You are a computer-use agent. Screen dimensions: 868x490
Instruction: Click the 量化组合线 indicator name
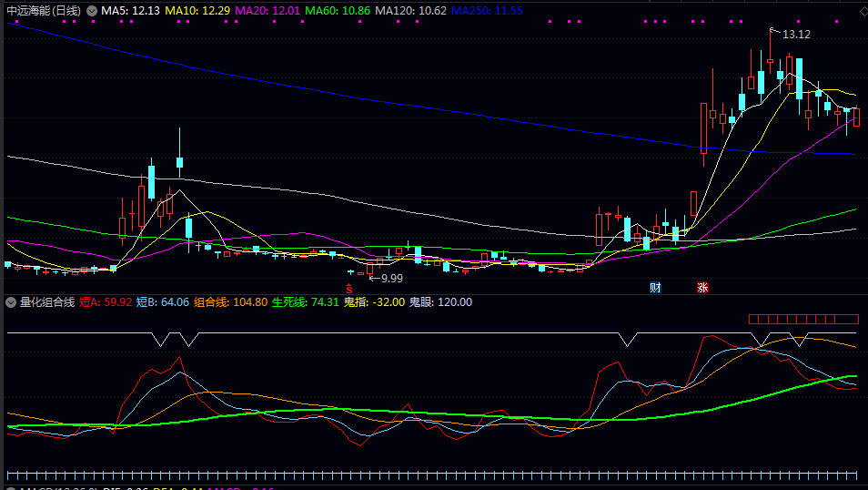click(47, 301)
